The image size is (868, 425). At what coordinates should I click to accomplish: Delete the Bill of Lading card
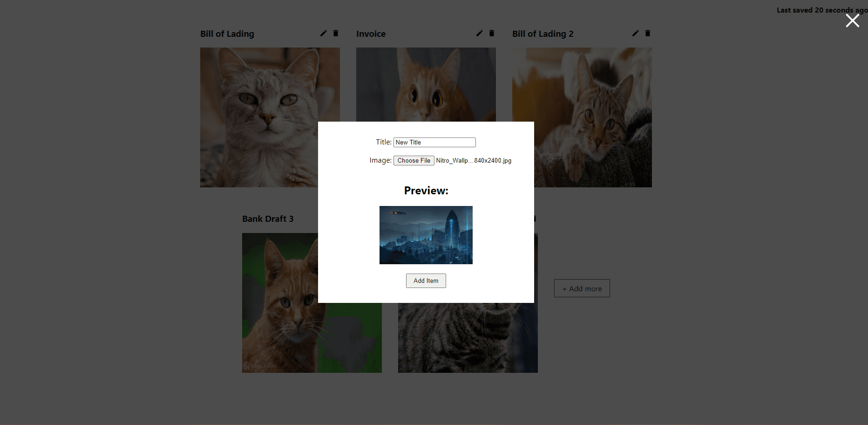[x=336, y=33]
